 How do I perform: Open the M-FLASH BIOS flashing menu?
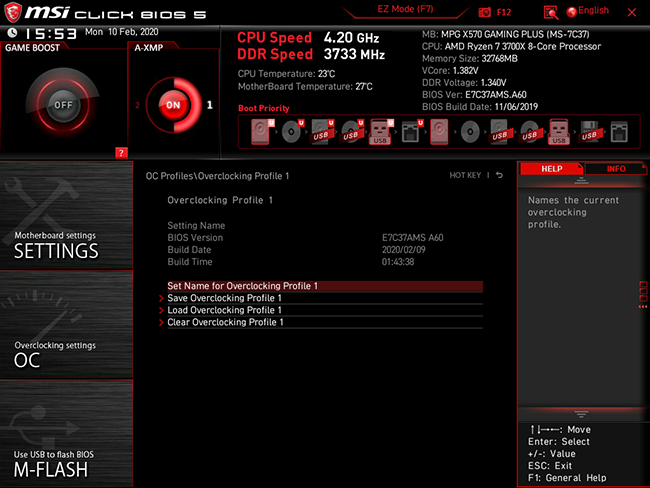coord(66,433)
